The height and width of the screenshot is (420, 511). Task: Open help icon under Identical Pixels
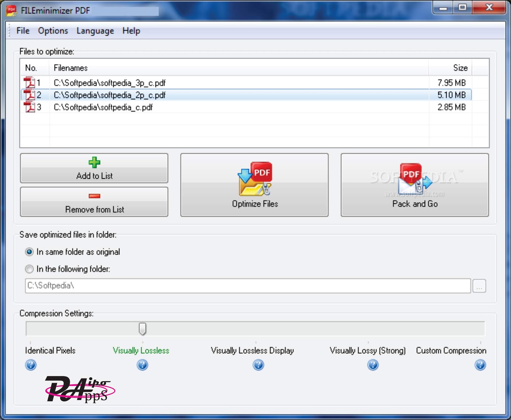tap(31, 365)
